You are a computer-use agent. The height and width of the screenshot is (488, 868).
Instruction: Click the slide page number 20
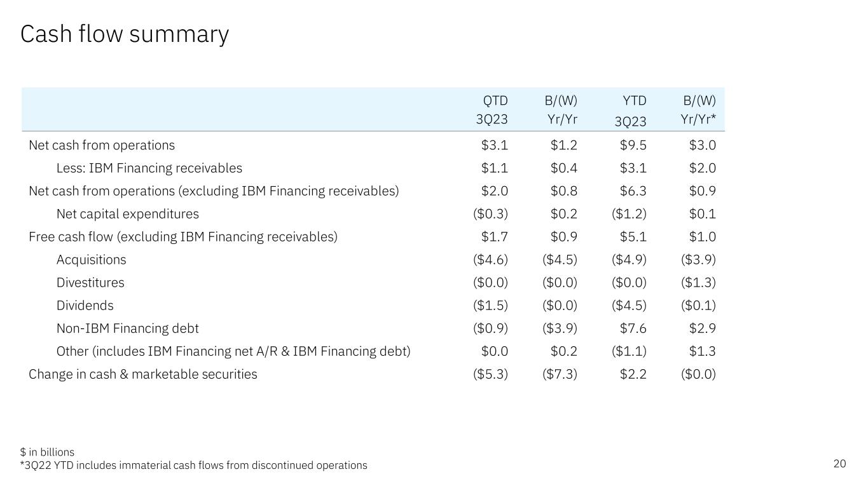[839, 464]
